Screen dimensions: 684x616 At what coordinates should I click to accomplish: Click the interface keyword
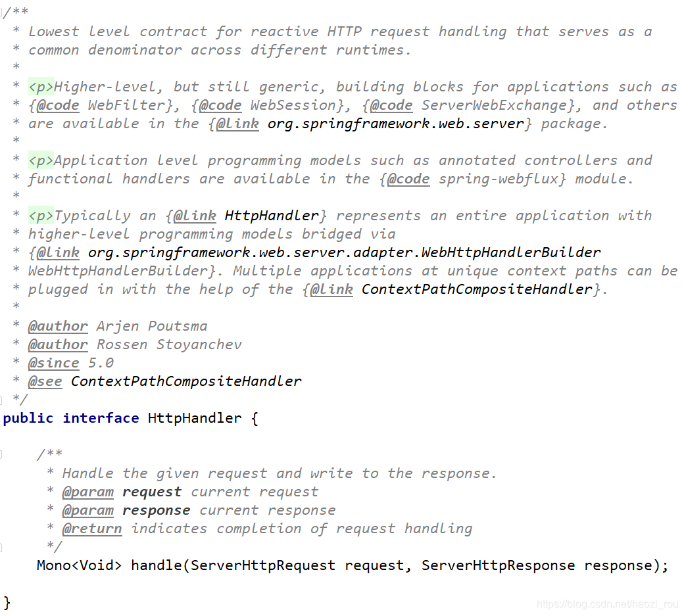click(x=101, y=418)
